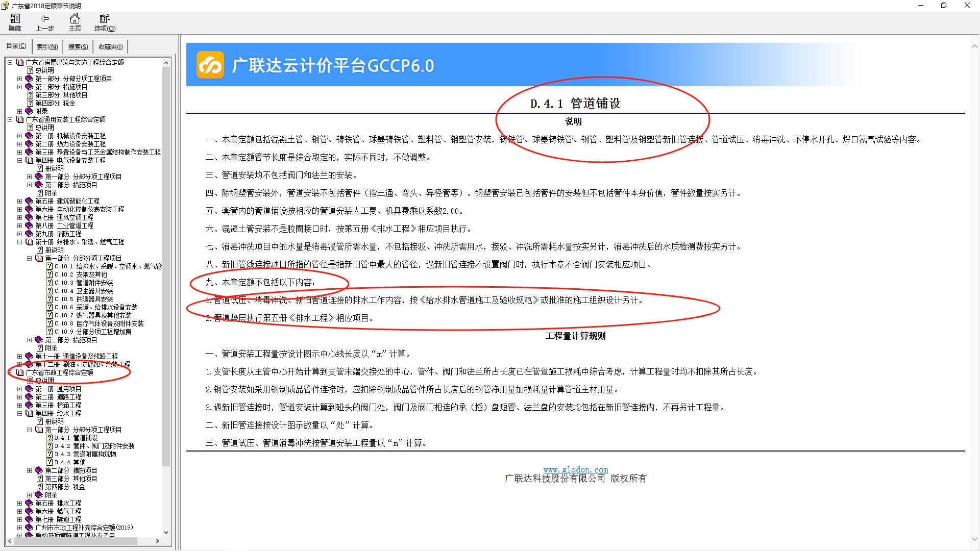This screenshot has width=980, height=551.
Task: Click the tree panel scroll-up arrow
Action: (166, 62)
